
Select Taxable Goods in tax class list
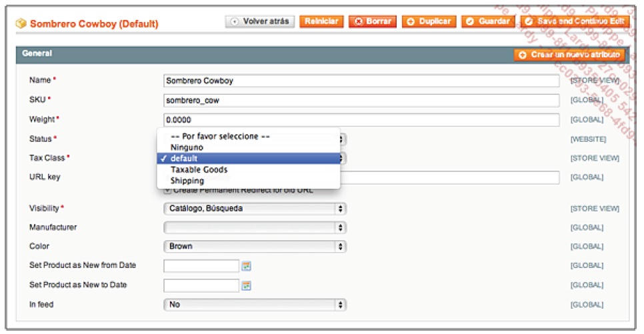(199, 169)
